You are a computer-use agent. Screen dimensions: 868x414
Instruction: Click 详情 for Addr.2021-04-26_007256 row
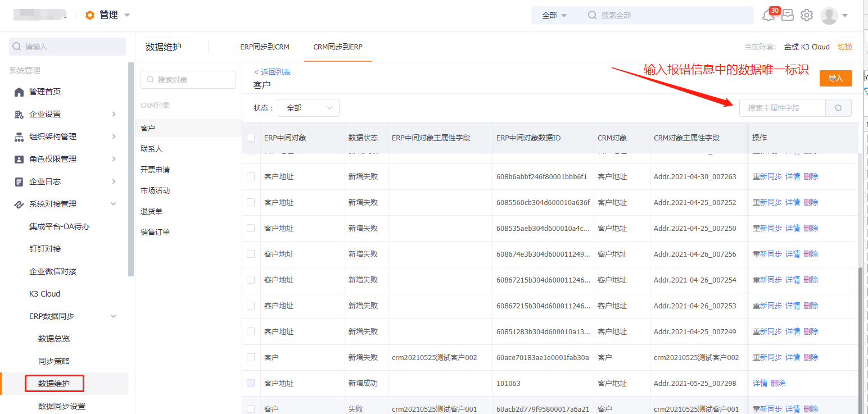click(793, 254)
